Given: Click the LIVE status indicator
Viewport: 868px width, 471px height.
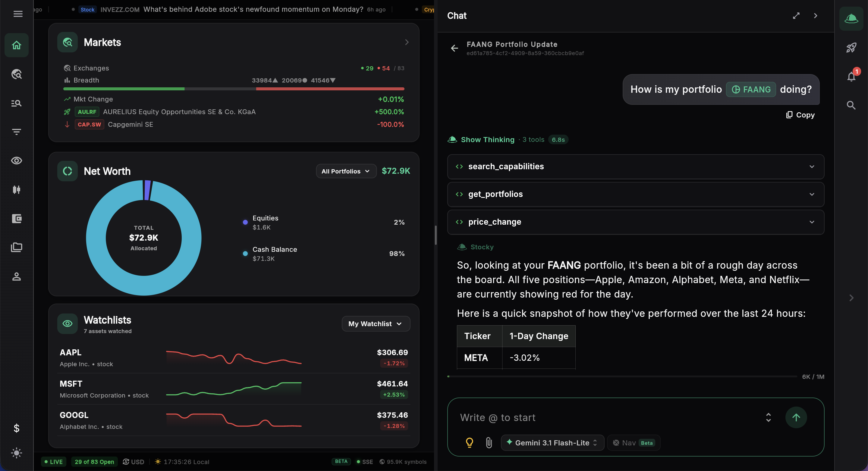Looking at the screenshot, I should [54, 462].
